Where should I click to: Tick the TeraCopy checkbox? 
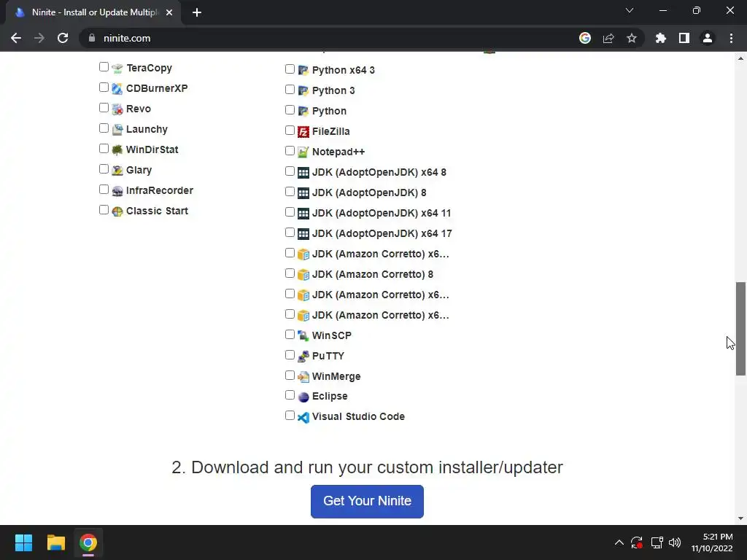point(104,67)
